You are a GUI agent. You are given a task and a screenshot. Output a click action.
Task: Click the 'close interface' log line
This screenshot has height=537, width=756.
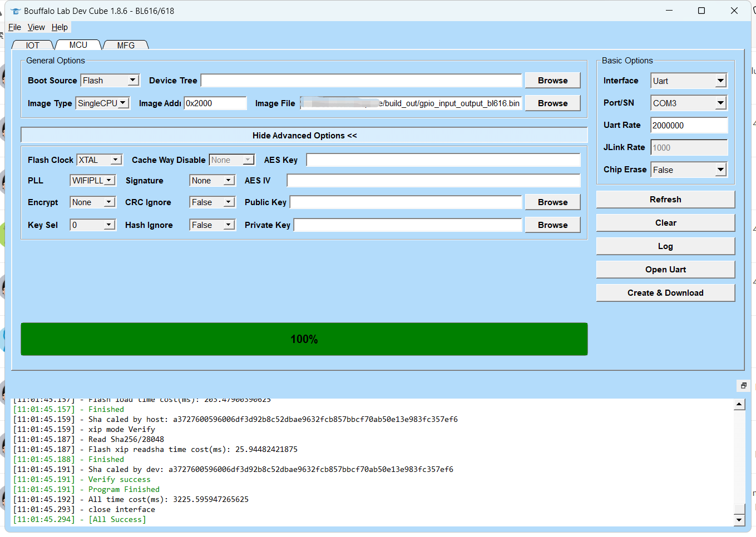click(84, 510)
